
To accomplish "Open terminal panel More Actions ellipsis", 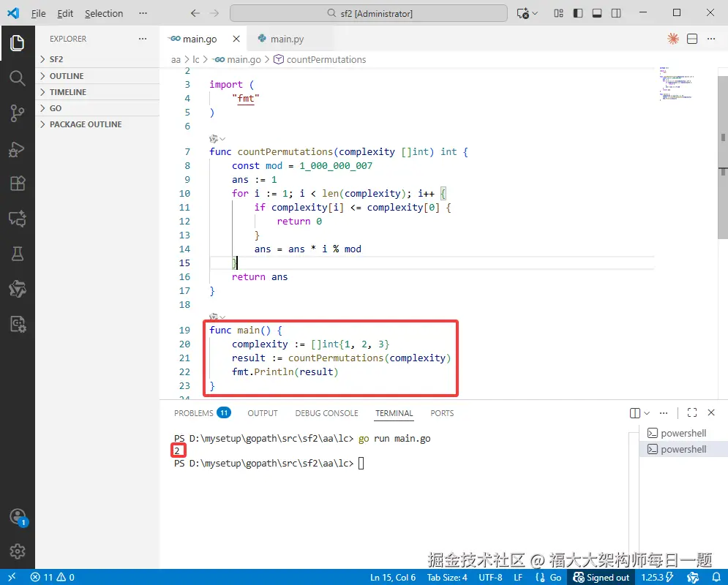I will pyautogui.click(x=664, y=413).
